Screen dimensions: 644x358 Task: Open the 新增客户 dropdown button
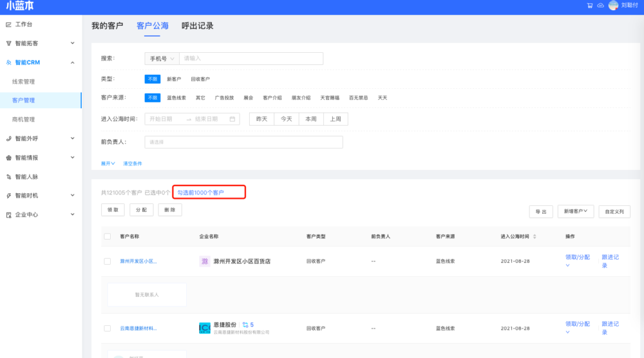(x=575, y=211)
